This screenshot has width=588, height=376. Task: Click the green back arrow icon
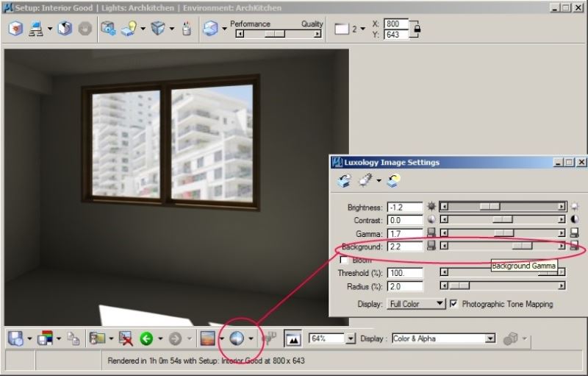tap(145, 338)
